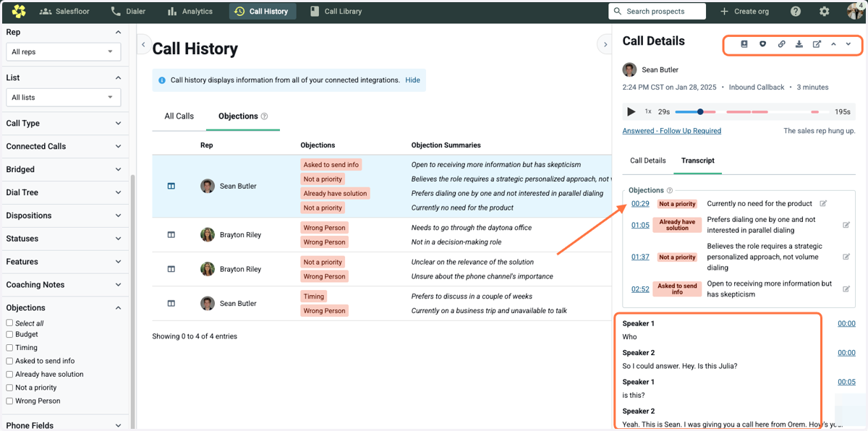This screenshot has width=868, height=431.
Task: Check Not a priority filter
Action: 9,388
